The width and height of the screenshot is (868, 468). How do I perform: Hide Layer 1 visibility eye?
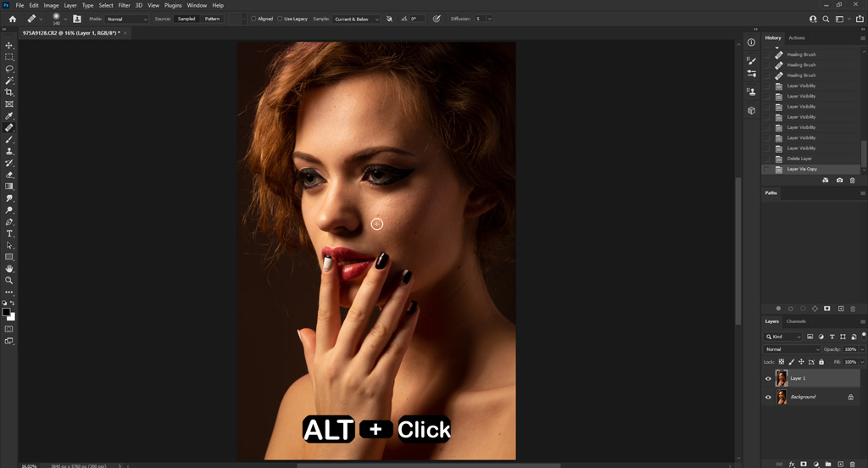tap(768, 379)
